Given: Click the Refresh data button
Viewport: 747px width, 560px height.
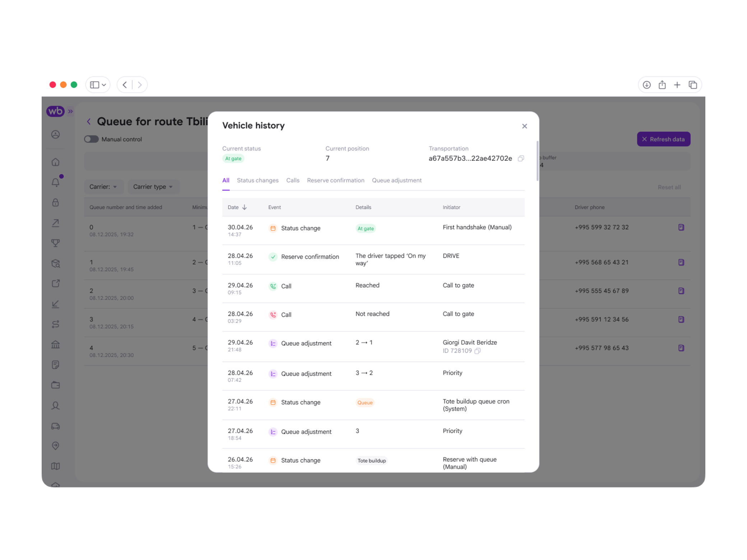Looking at the screenshot, I should click(x=663, y=139).
